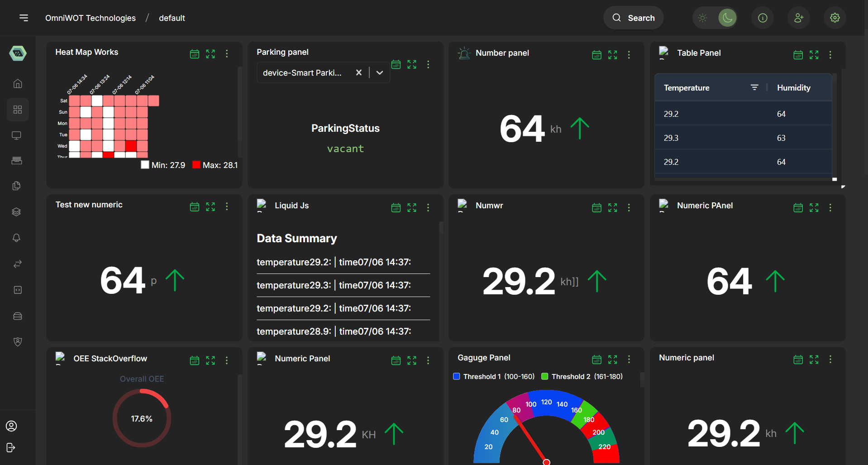Expand the device selector dropdown in Parking panel
Image resolution: width=868 pixels, height=465 pixels.
click(379, 72)
